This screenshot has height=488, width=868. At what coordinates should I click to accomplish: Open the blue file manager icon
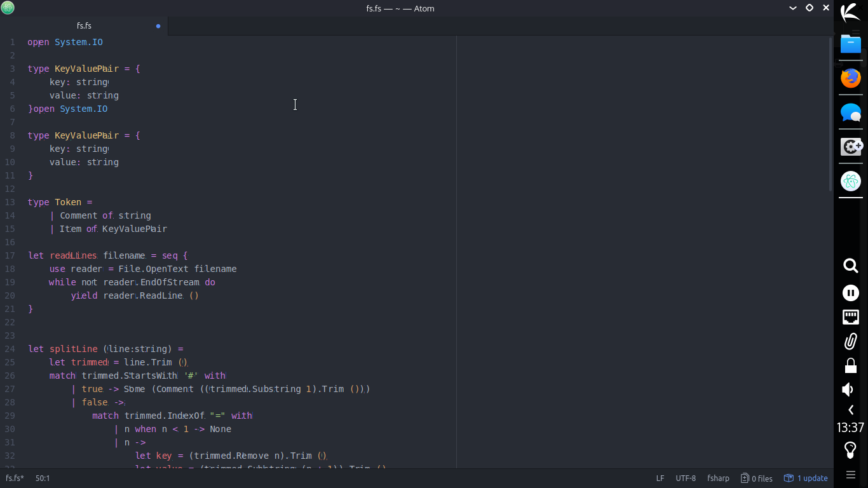(x=850, y=44)
